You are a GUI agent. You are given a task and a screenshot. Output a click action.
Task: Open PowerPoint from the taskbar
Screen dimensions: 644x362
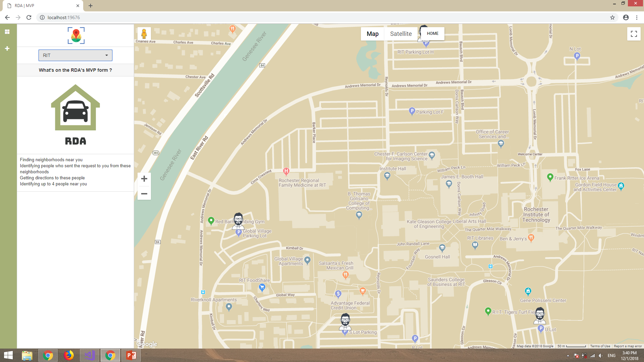point(131,355)
